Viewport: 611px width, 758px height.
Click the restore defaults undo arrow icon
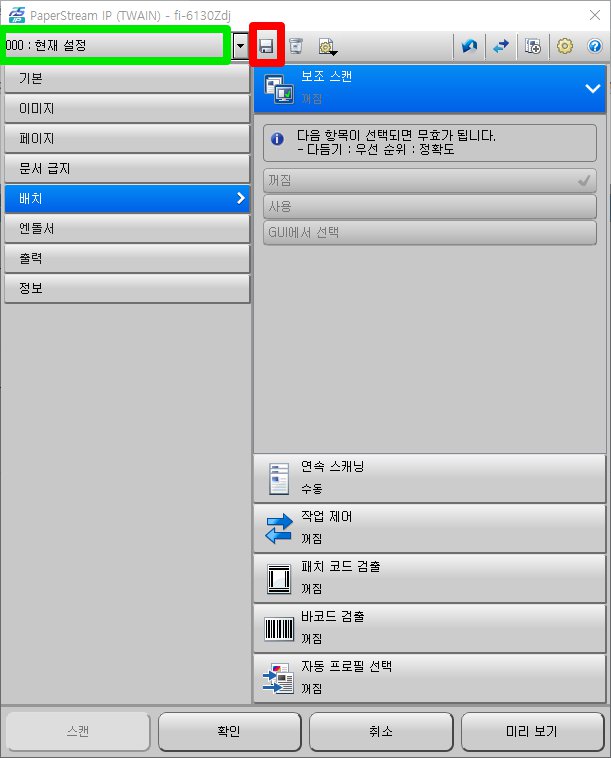click(x=469, y=46)
